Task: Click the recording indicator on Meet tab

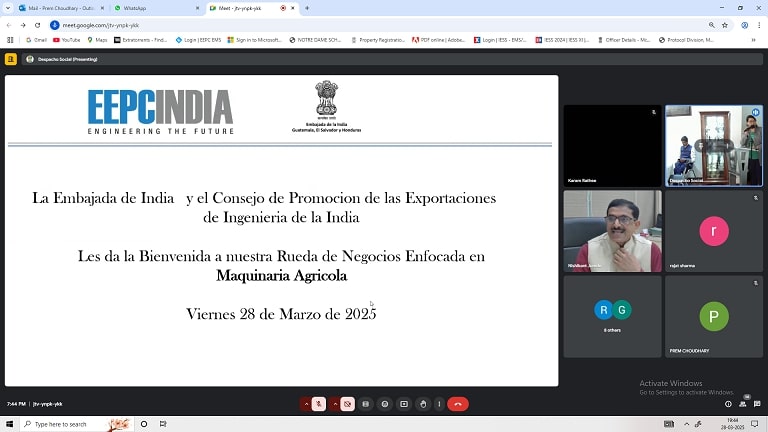Action: [x=283, y=8]
